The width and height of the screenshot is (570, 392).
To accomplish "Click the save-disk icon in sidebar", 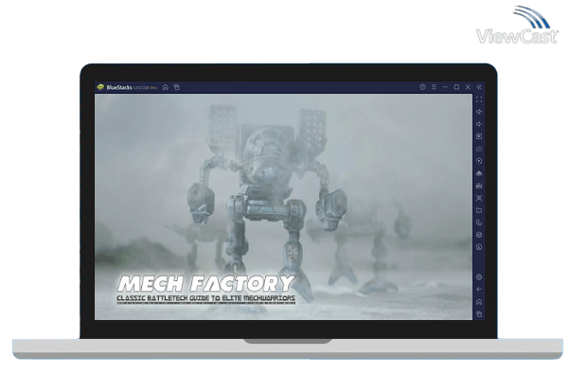I will 479,186.
